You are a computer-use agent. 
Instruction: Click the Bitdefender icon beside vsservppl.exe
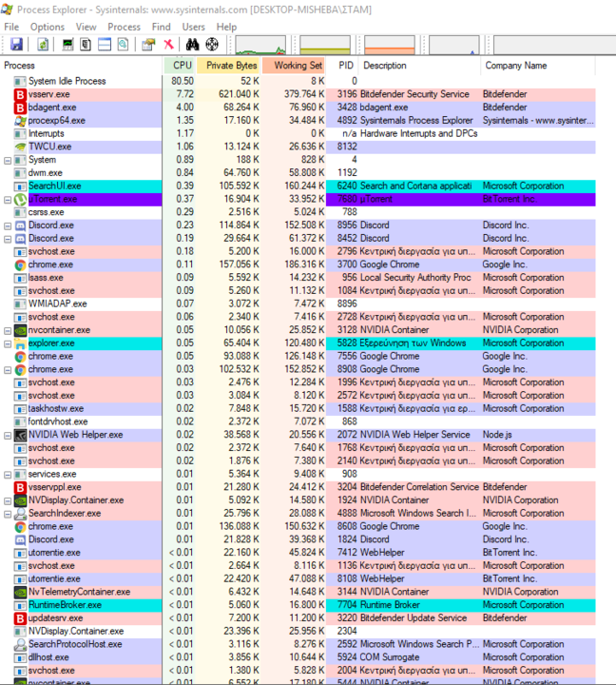pos(20,487)
